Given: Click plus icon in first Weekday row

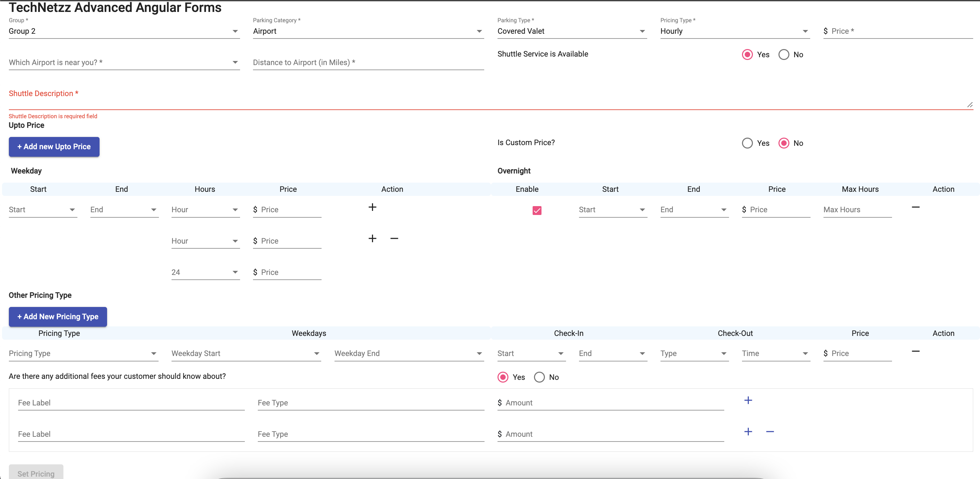Looking at the screenshot, I should [x=372, y=207].
